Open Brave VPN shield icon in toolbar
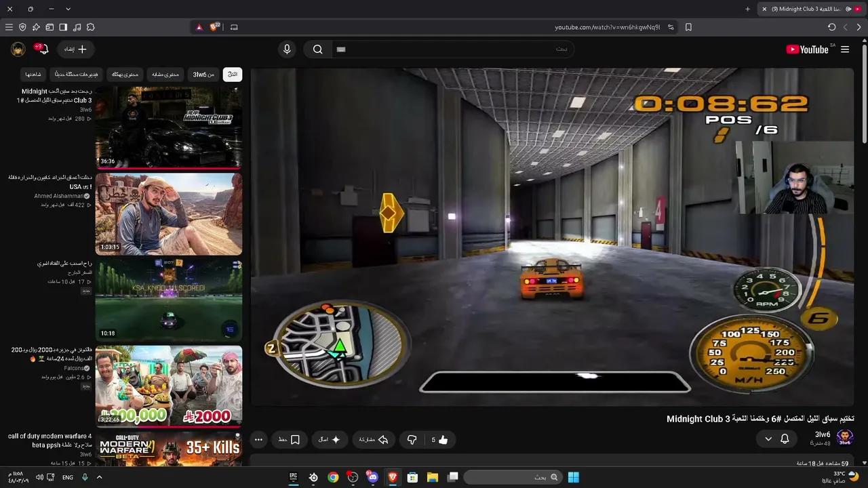The width and height of the screenshot is (868, 488). (x=22, y=27)
